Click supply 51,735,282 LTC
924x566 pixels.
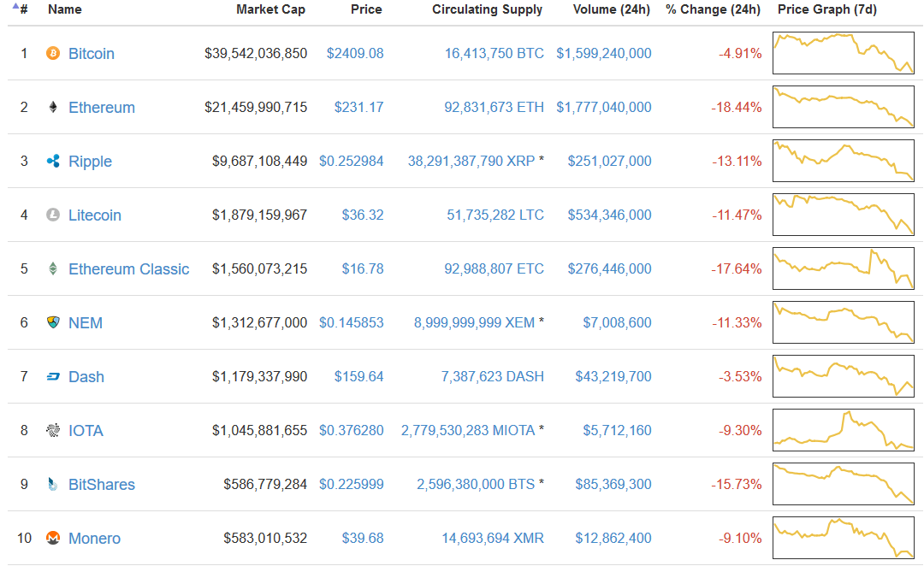pyautogui.click(x=495, y=215)
